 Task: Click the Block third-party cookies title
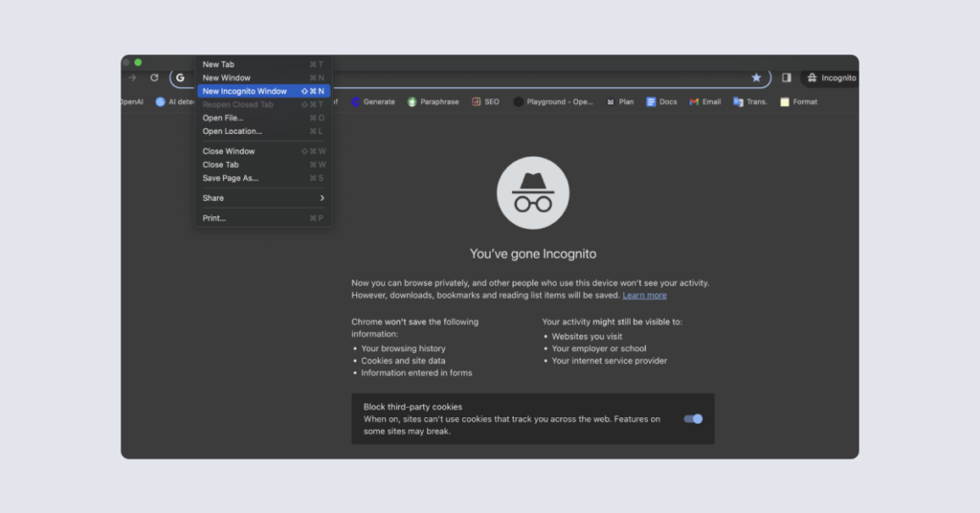pyautogui.click(x=412, y=407)
